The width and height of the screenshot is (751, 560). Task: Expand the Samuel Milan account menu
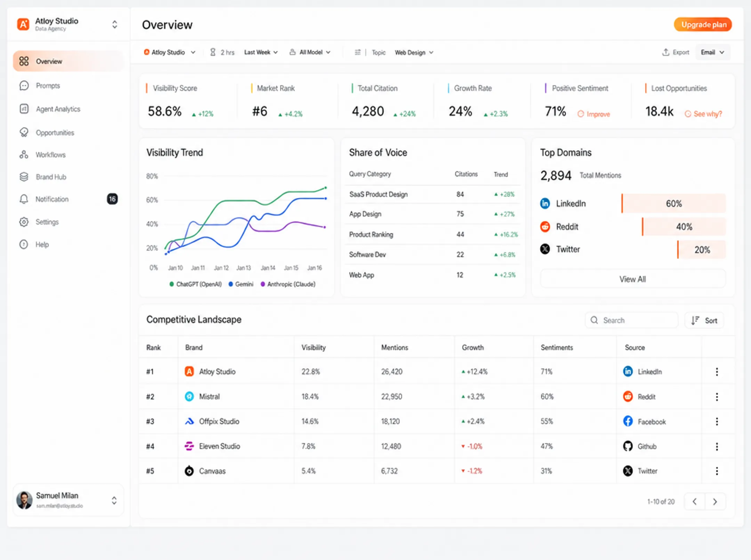114,501
